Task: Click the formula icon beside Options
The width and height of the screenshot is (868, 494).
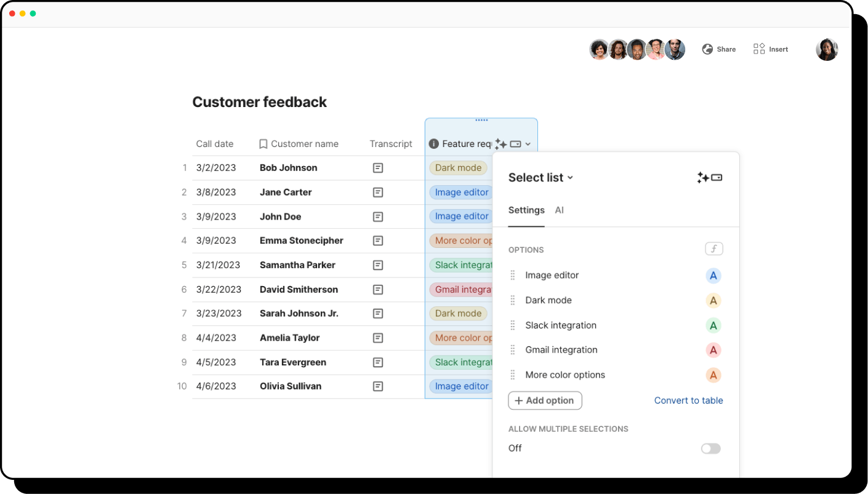Action: tap(713, 249)
